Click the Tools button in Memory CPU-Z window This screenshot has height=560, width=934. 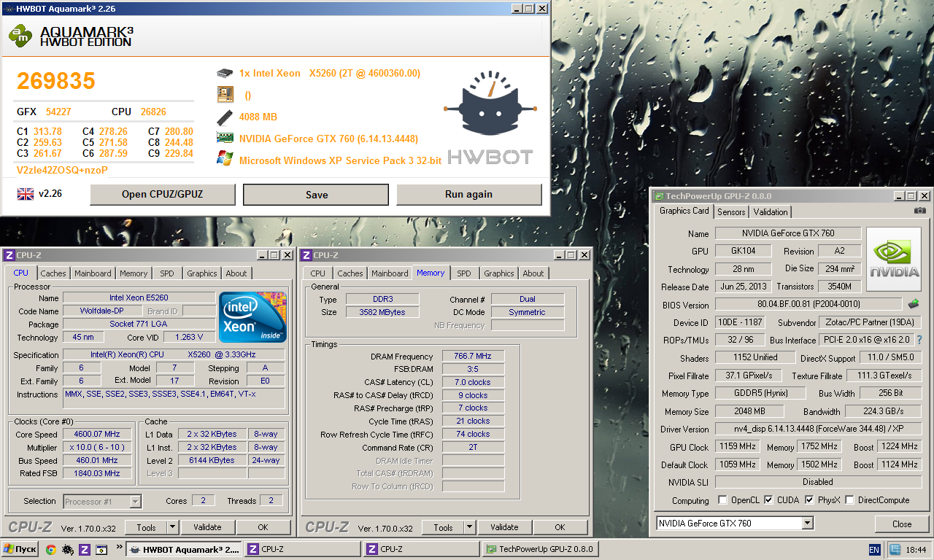click(x=443, y=527)
